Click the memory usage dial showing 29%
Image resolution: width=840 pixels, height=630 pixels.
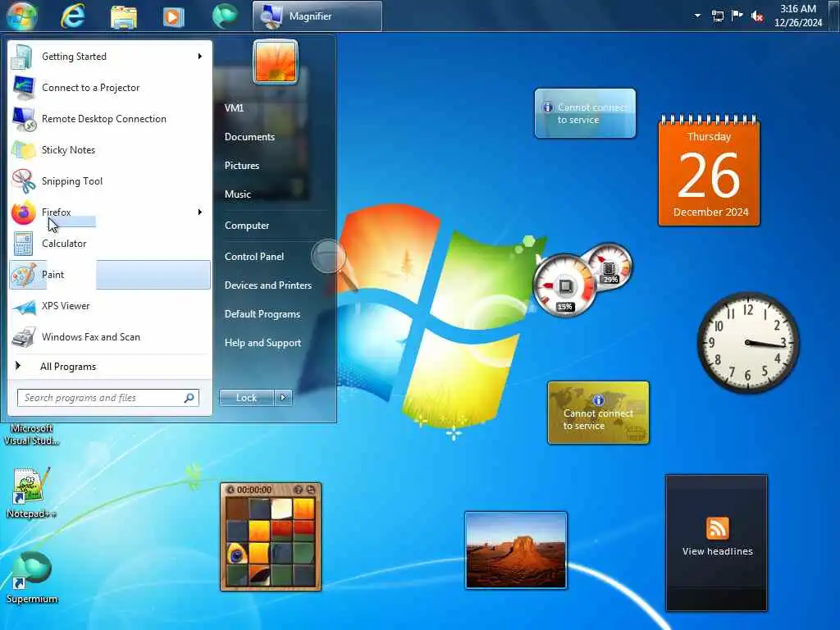(x=609, y=267)
